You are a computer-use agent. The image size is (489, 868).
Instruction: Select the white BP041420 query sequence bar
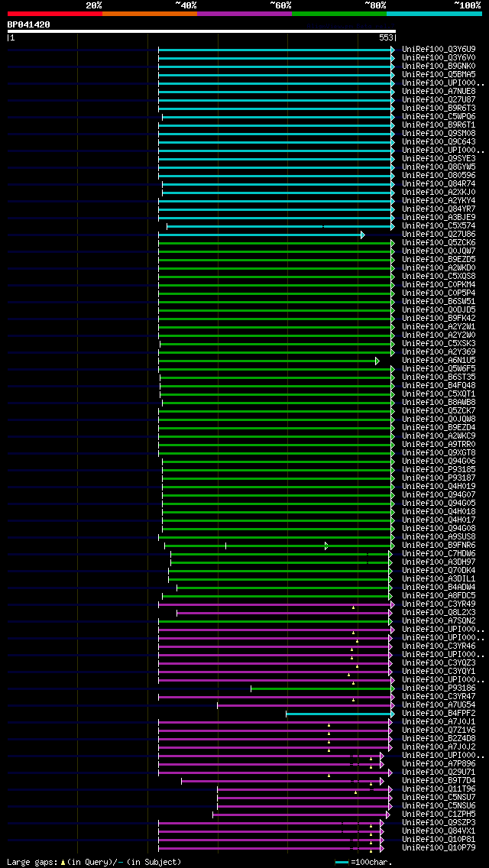[202, 31]
